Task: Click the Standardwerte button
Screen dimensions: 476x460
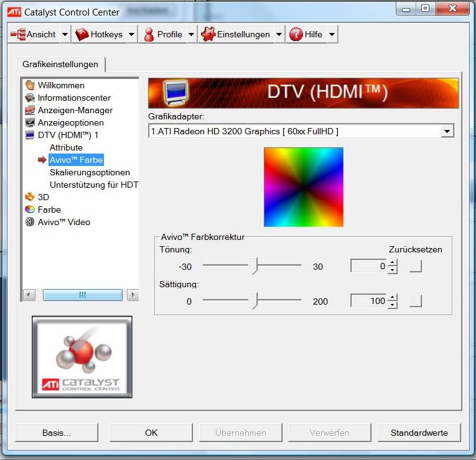Action: click(419, 433)
